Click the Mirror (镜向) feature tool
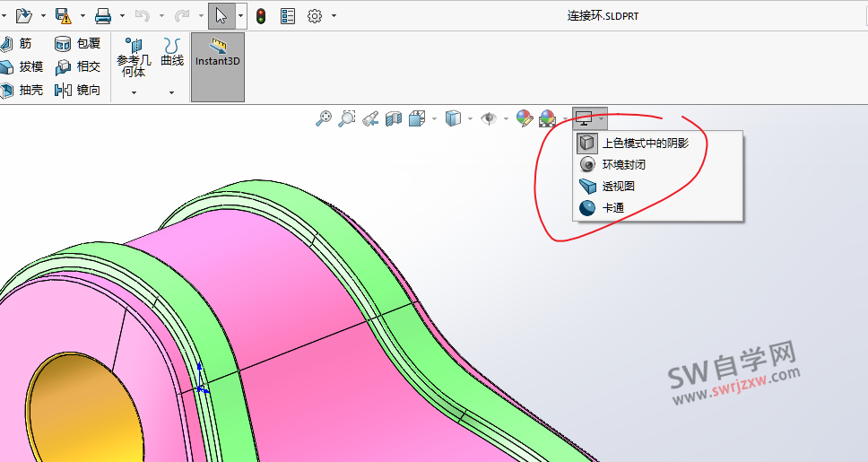The image size is (868, 462). click(x=78, y=90)
